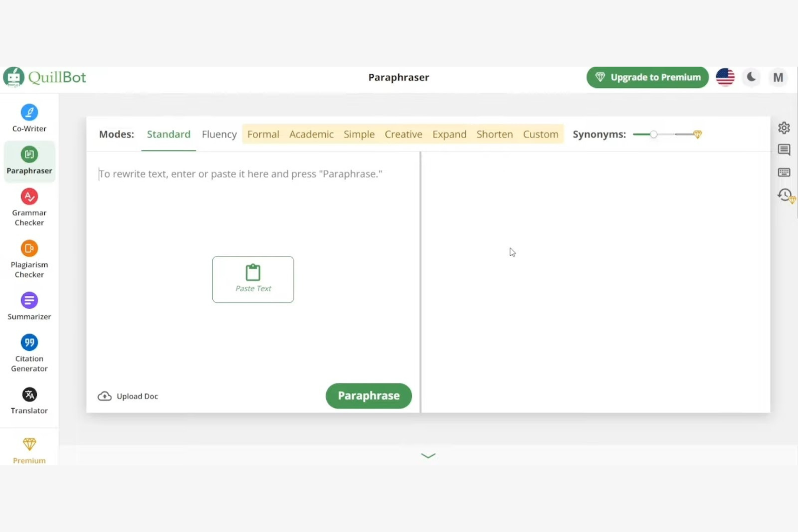This screenshot has height=532, width=798.
Task: Click the Upload Doc cloud icon
Action: 105,396
